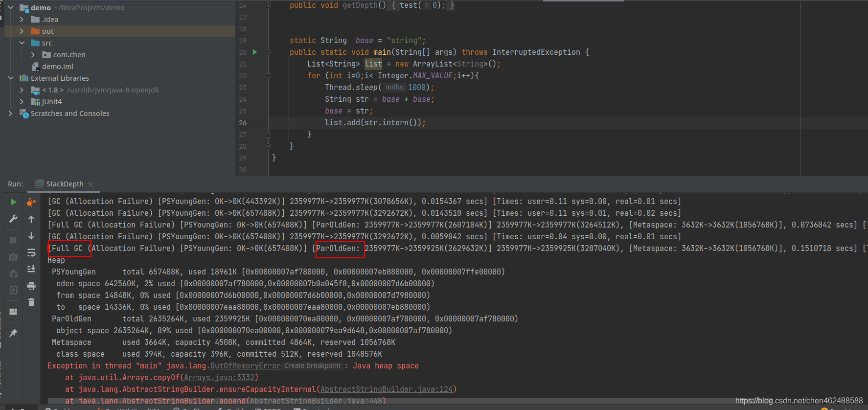This screenshot has height=410, width=868.
Task: Close the StackDepth run tab
Action: tap(91, 184)
